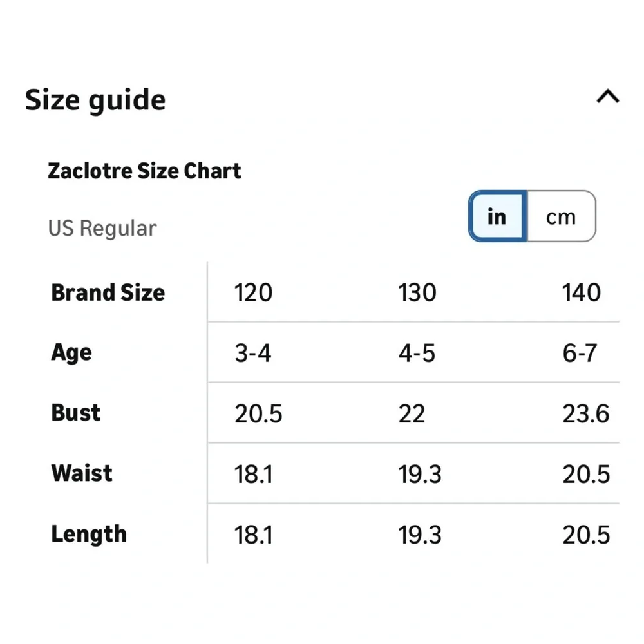
Task: Select brand size 140 cell
Action: pyautogui.click(x=582, y=292)
